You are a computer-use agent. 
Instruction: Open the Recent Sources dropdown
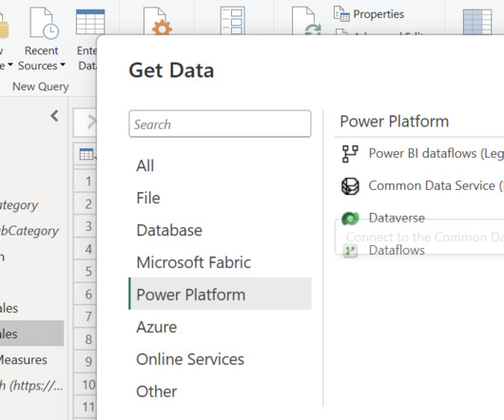click(42, 58)
